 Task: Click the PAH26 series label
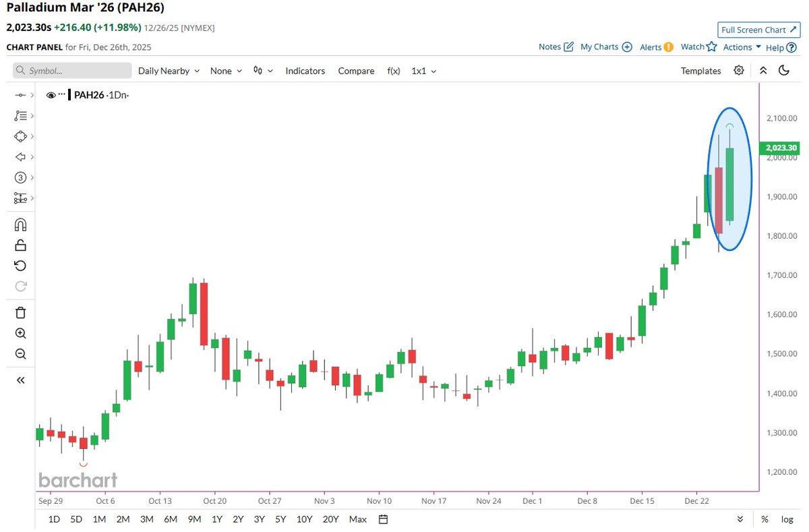(x=89, y=95)
